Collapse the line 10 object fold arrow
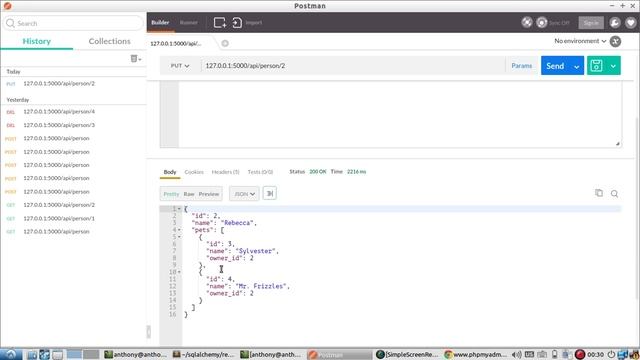640x360 pixels. coord(179,272)
